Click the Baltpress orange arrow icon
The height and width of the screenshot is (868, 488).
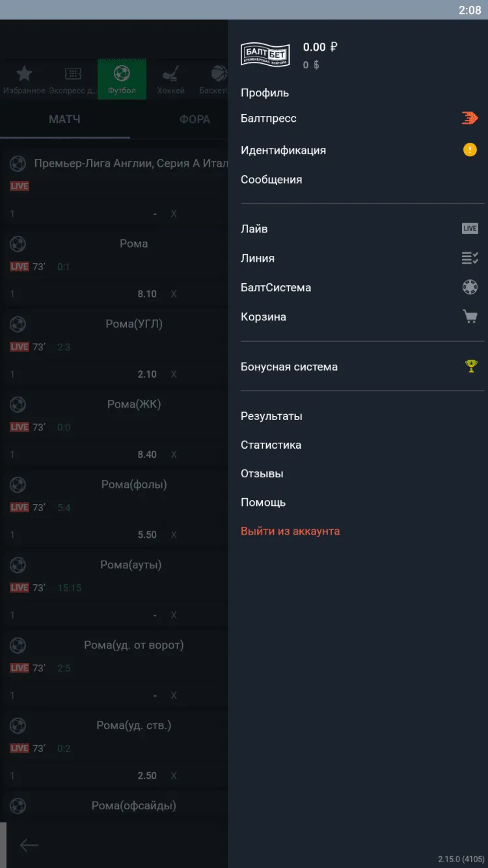point(470,118)
